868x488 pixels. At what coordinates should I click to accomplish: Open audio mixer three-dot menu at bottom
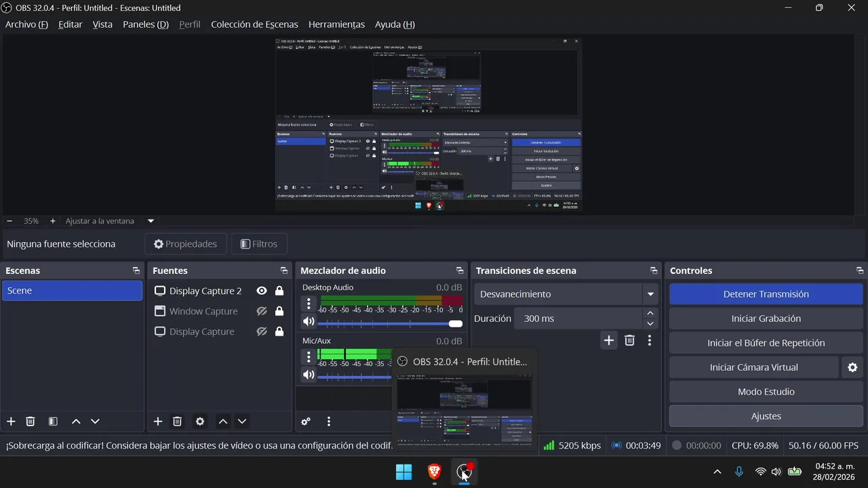pyautogui.click(x=329, y=422)
